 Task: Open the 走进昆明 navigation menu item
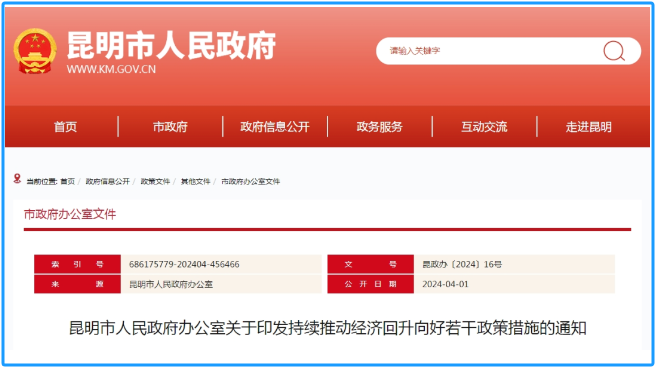(589, 127)
